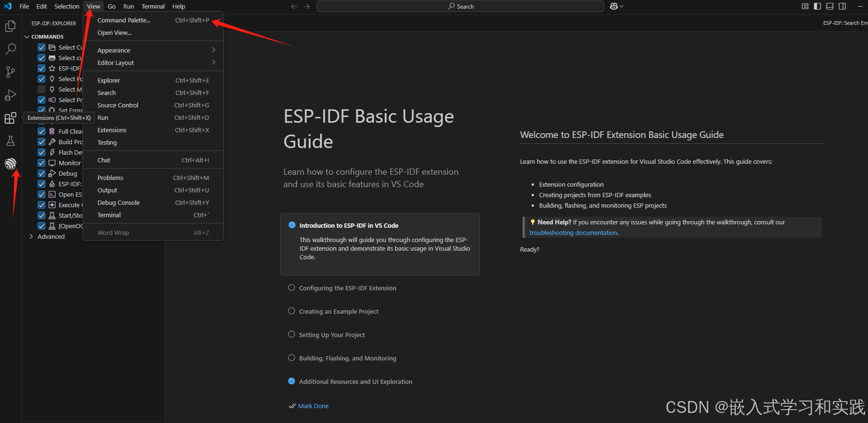
Task: Open the troubleshooting documentation link
Action: [573, 233]
